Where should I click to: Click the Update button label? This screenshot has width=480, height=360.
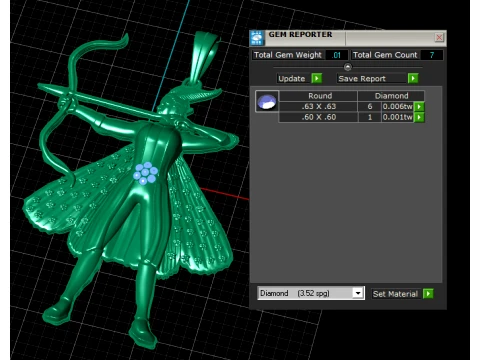(292, 79)
